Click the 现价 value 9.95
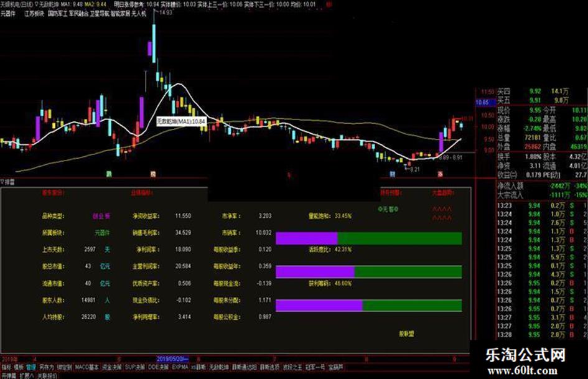Screen dimensions: 588x379 pyautogui.click(x=535, y=110)
